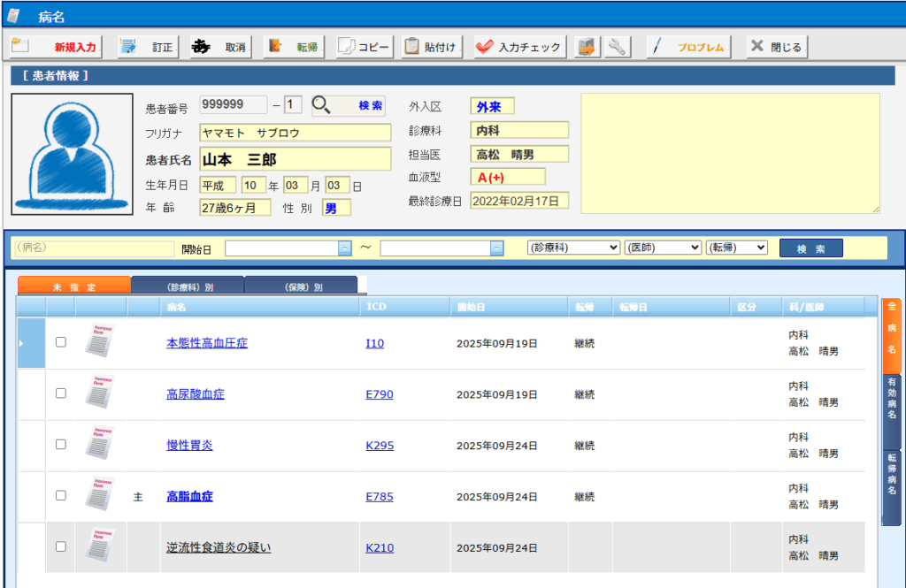The height and width of the screenshot is (588, 906).
Task: Switch to the (診療科) 別 tab
Action: click(188, 286)
